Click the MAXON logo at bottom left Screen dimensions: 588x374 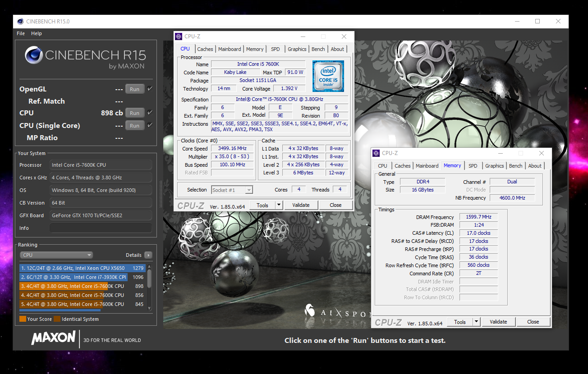[x=53, y=338]
